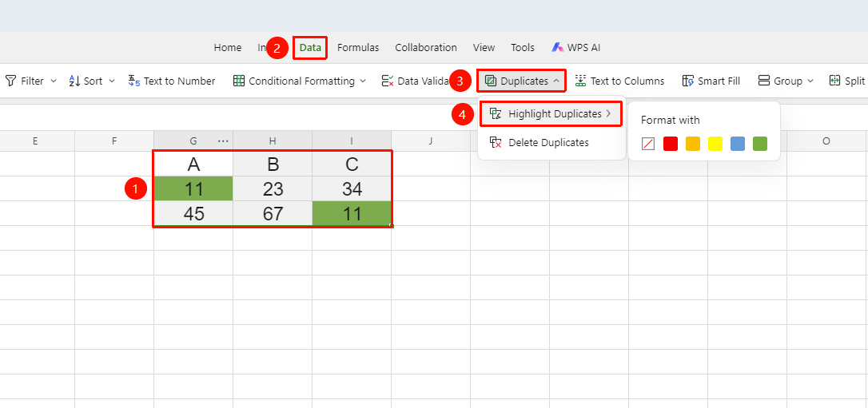Screen dimensions: 868x408
Task: Expand the Group dropdown arrow
Action: point(810,81)
